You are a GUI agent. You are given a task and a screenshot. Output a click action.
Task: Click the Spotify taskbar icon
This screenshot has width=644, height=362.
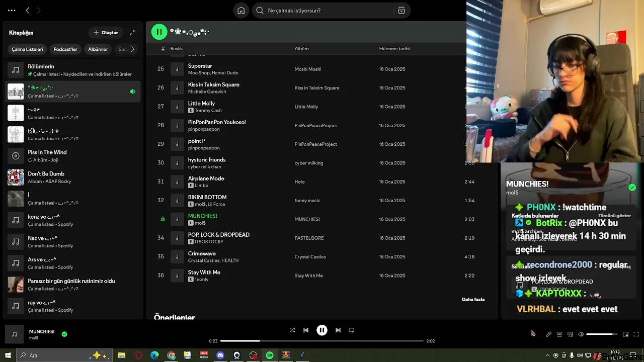[x=270, y=355]
